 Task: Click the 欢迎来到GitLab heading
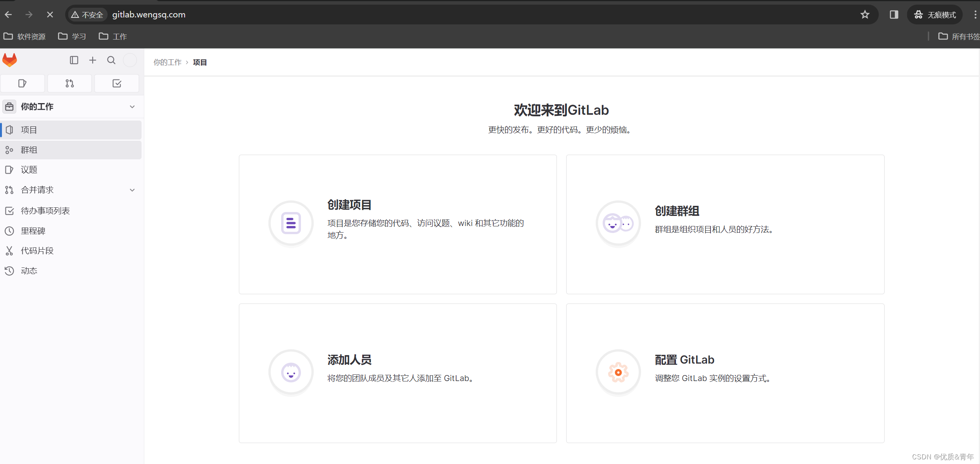coord(561,110)
